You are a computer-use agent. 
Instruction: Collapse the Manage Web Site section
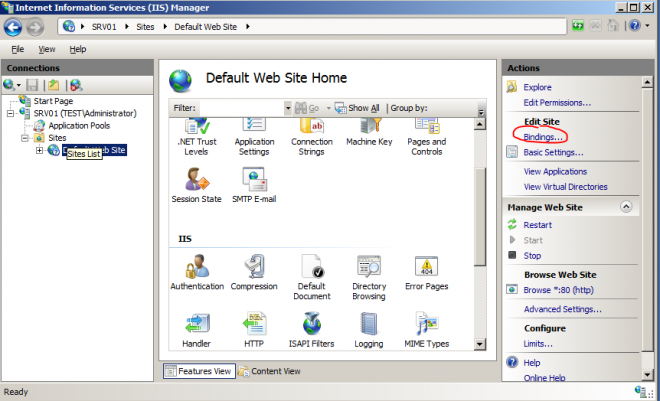point(626,207)
